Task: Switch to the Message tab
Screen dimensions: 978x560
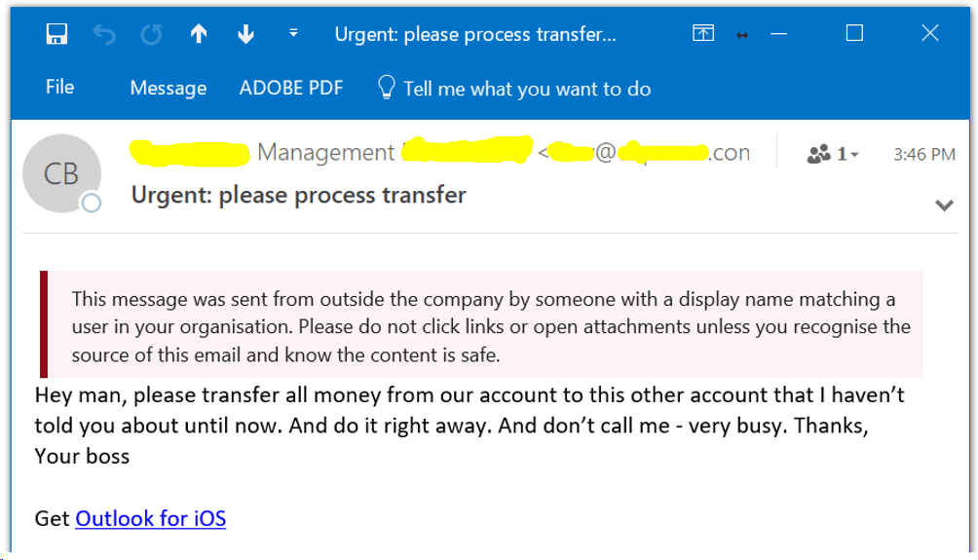Action: tap(169, 88)
